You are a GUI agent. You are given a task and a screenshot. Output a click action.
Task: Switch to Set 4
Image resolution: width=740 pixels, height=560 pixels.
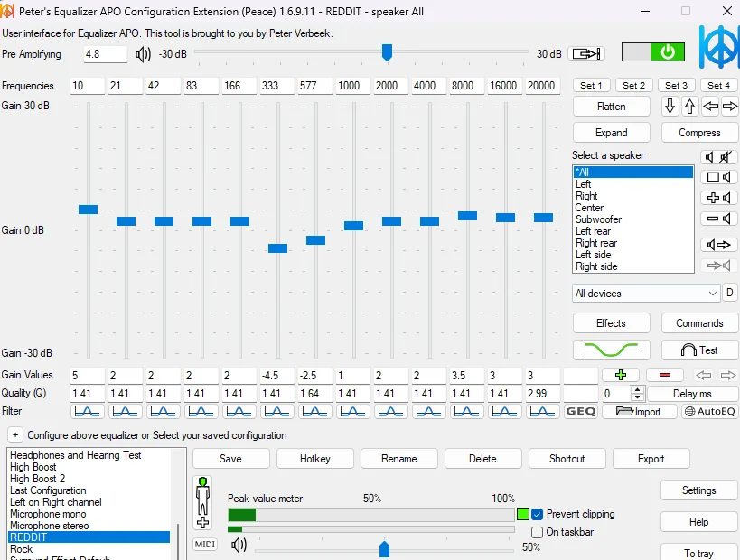click(x=718, y=86)
